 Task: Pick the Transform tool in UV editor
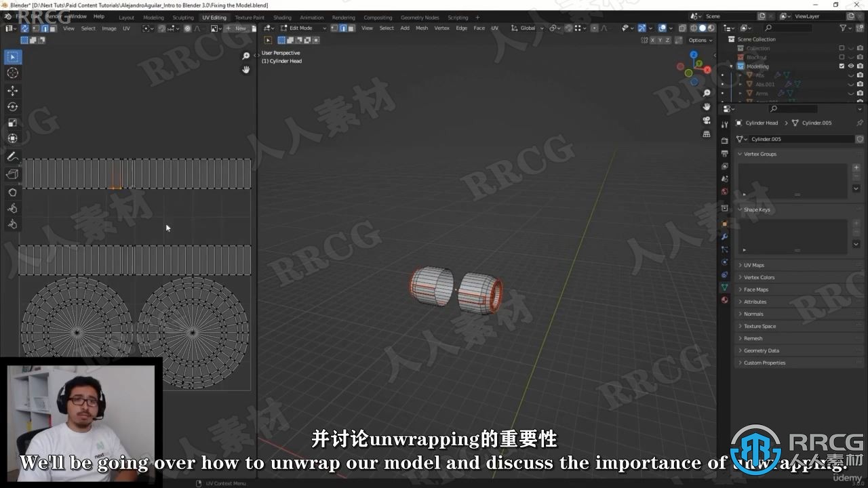pos(12,138)
